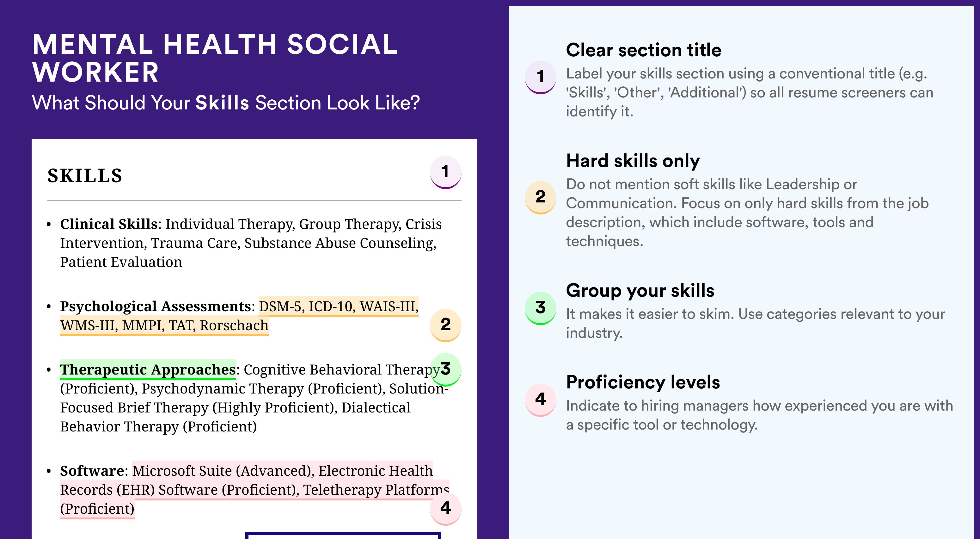Image resolution: width=980 pixels, height=539 pixels.
Task: Select the number 1 badge next to Clear section title
Action: 541,77
